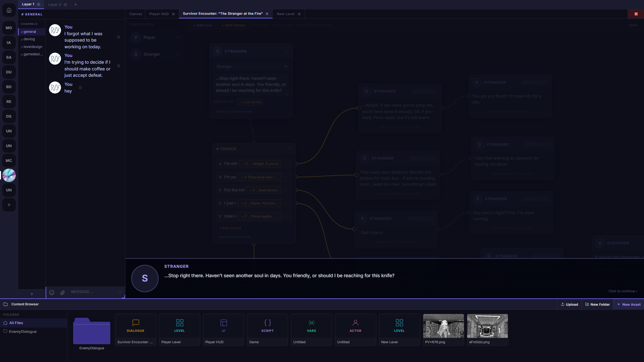This screenshot has width=644, height=362.
Task: Select All Files in folders list
Action: click(x=34, y=323)
